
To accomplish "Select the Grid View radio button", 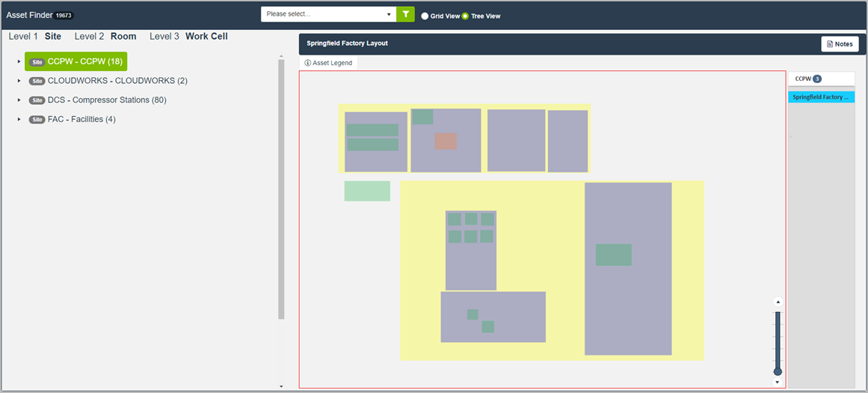I will point(425,16).
